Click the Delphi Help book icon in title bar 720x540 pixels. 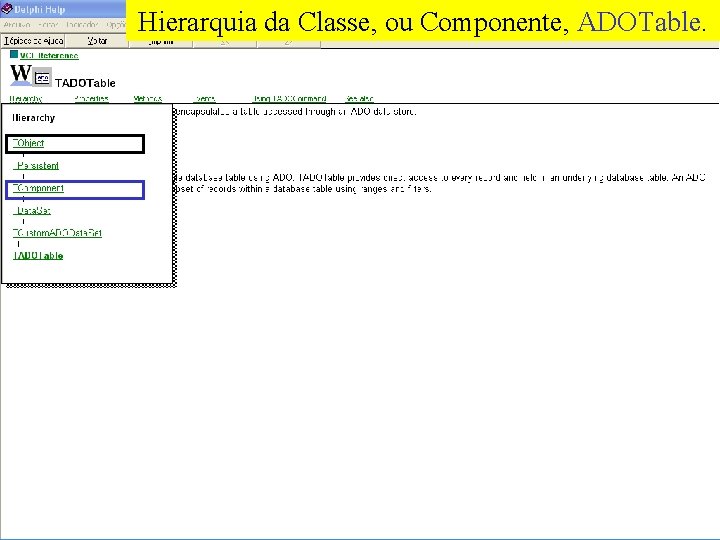[6, 8]
